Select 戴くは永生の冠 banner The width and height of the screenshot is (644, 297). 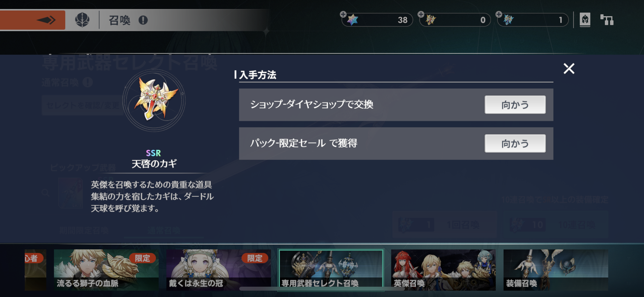pyautogui.click(x=218, y=270)
